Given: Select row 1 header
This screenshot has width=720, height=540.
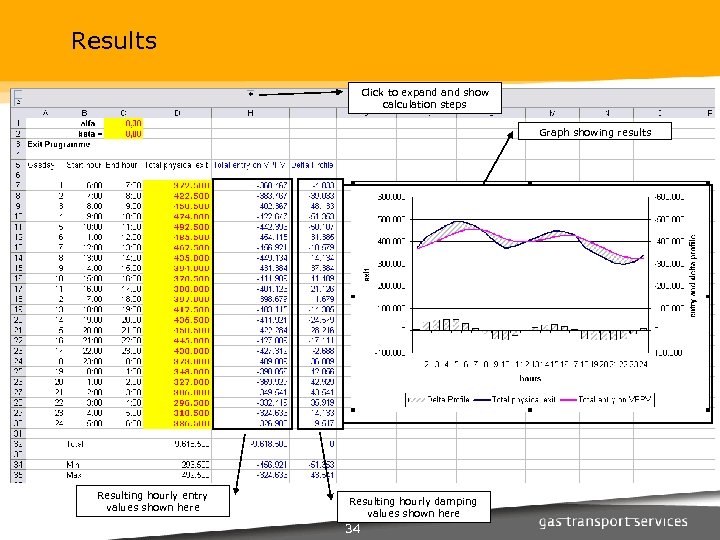Looking at the screenshot, I should tap(18, 123).
